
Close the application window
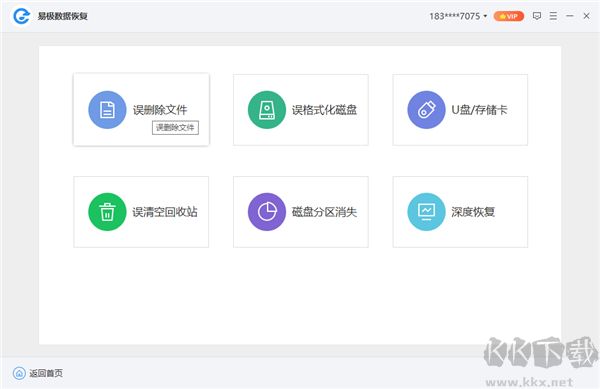pos(586,16)
